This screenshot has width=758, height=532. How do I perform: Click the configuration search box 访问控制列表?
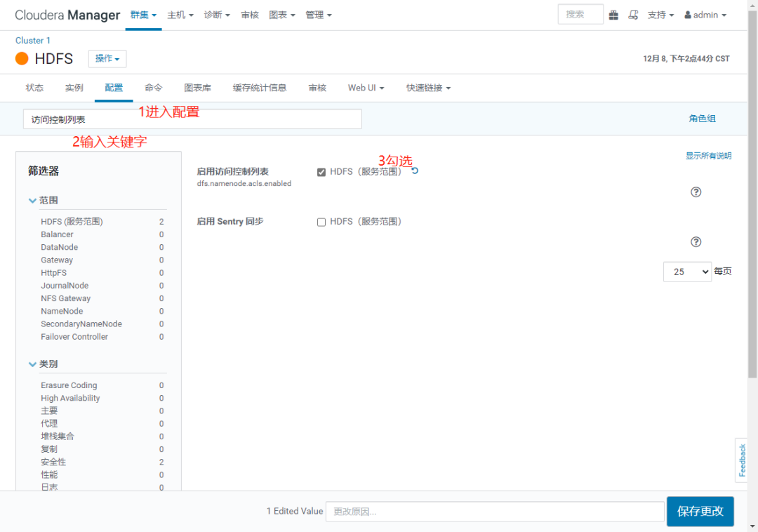click(x=192, y=119)
